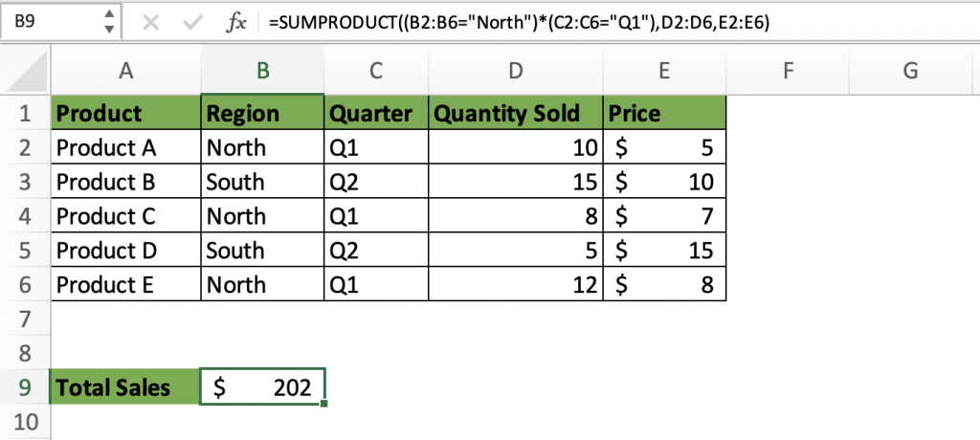980x440 pixels.
Task: Click the Quantity Sold header cell
Action: 516,113
